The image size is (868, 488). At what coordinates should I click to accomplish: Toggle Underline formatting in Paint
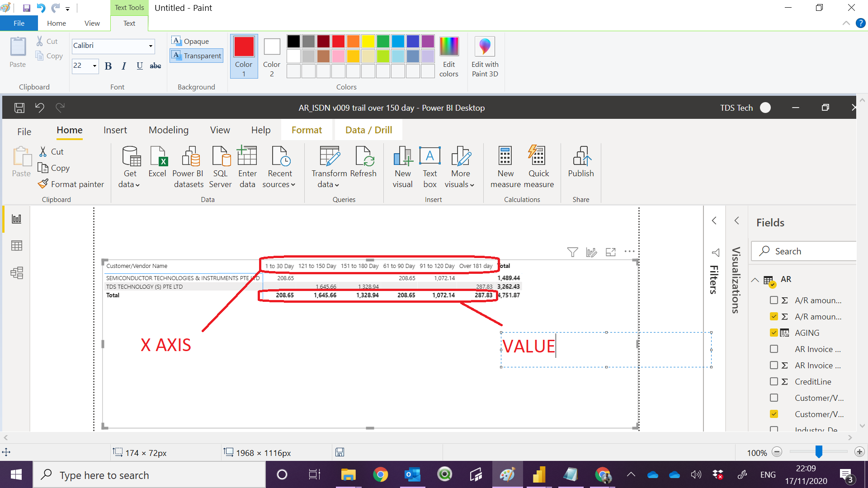pos(140,66)
